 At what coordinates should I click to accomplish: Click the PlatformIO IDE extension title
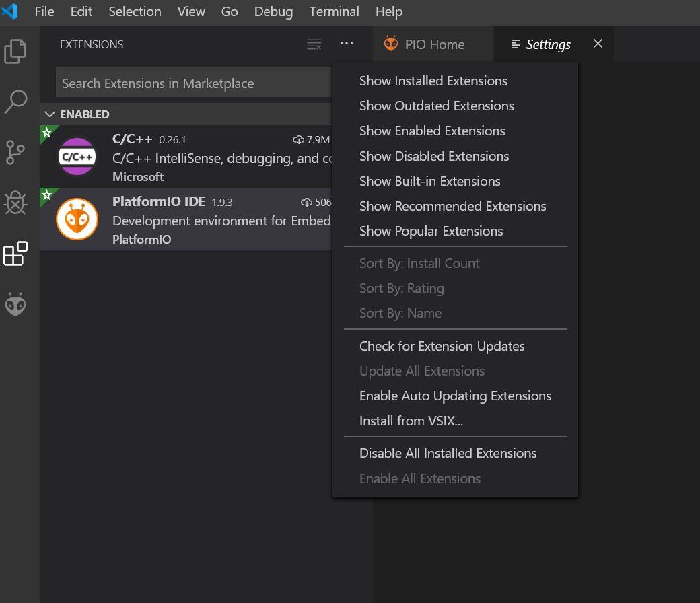click(x=158, y=201)
